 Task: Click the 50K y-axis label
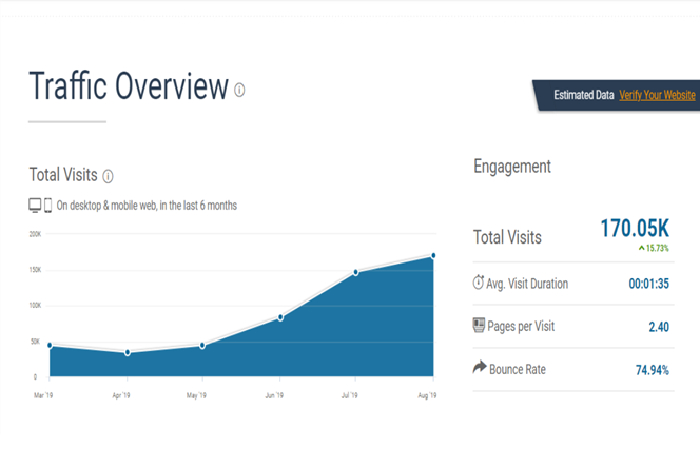point(36,342)
